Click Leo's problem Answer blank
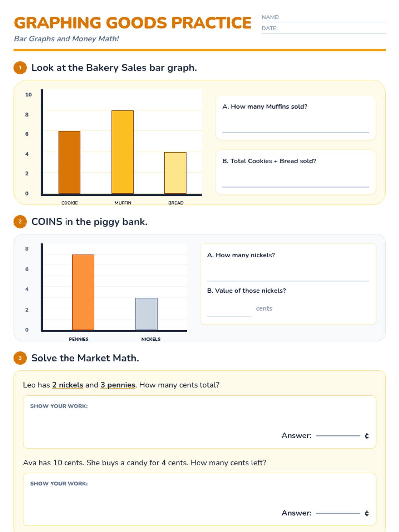Screen dimensions: 399x532 tap(338, 435)
